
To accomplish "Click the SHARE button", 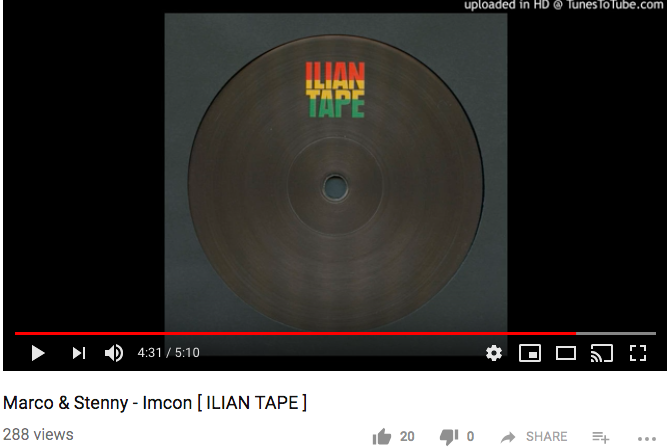I will coord(534,436).
